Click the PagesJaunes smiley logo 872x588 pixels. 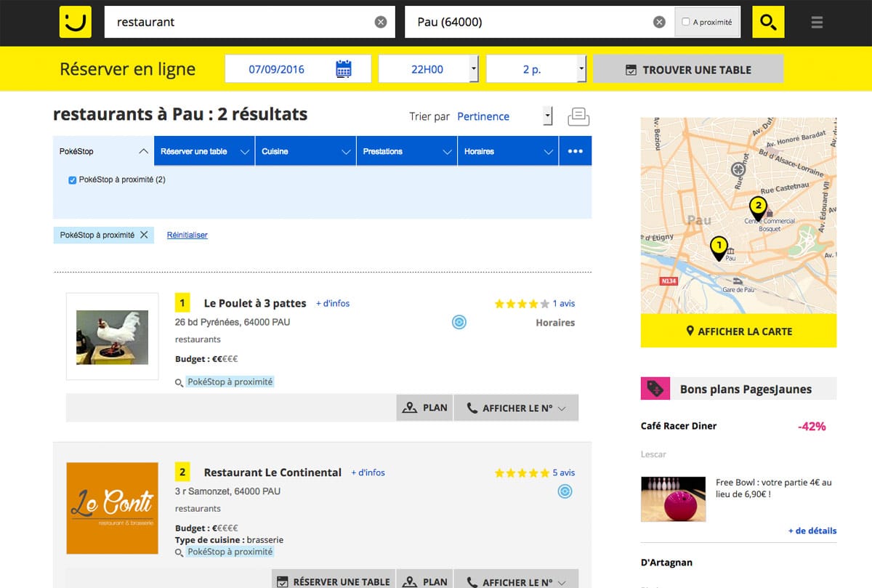[x=75, y=22]
